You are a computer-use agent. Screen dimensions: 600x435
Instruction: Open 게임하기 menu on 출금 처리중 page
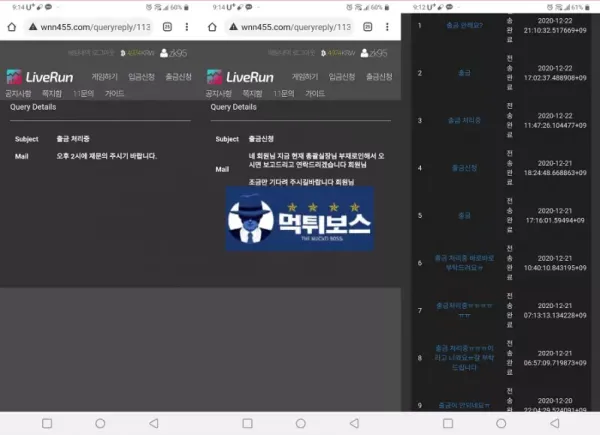pos(104,77)
